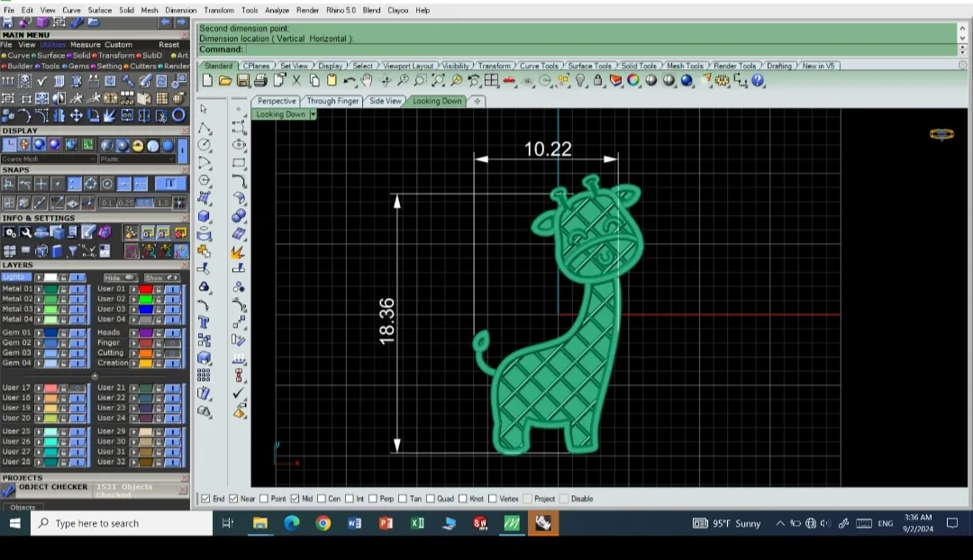Enable the Point object snap checkbox
This screenshot has width=973, height=560.
(x=264, y=499)
